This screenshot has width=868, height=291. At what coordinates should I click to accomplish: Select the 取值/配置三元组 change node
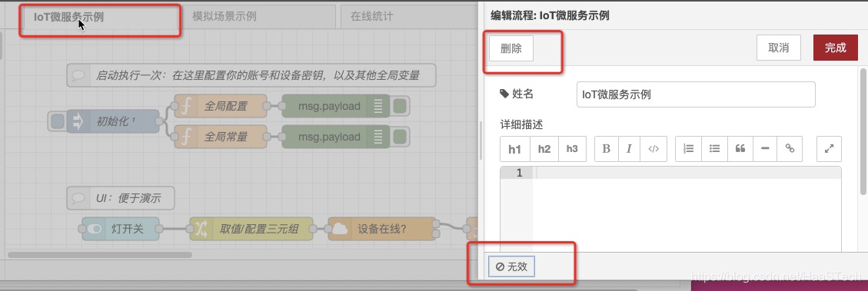click(x=251, y=229)
